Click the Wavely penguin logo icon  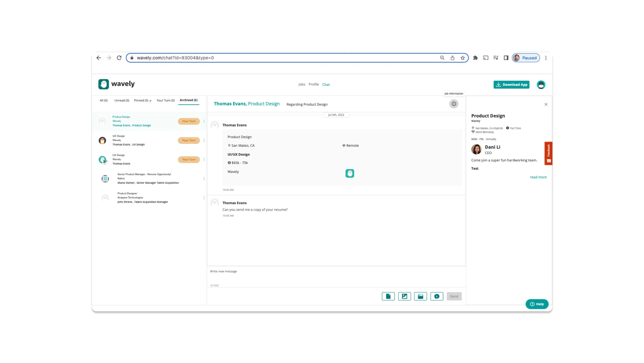click(x=104, y=84)
